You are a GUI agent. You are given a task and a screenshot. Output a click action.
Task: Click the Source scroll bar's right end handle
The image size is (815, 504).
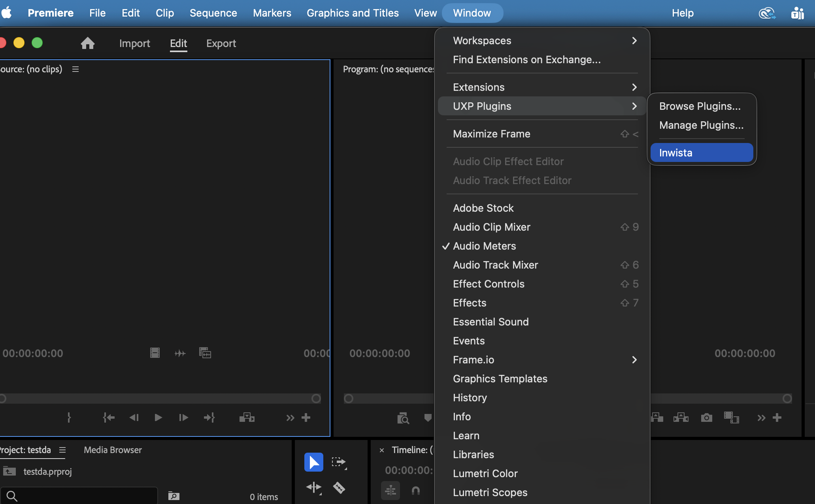pos(316,399)
